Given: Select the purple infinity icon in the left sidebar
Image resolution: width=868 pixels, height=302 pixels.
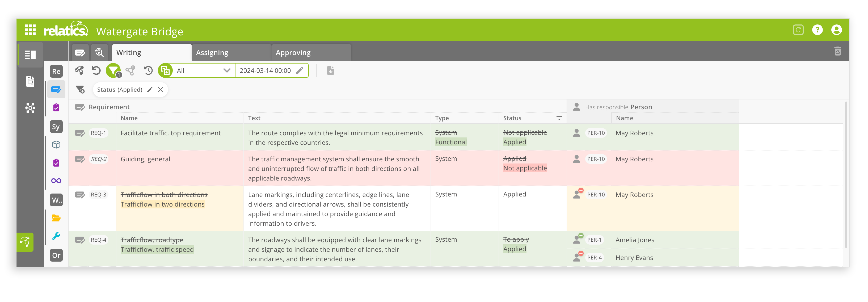Looking at the screenshot, I should tap(56, 181).
